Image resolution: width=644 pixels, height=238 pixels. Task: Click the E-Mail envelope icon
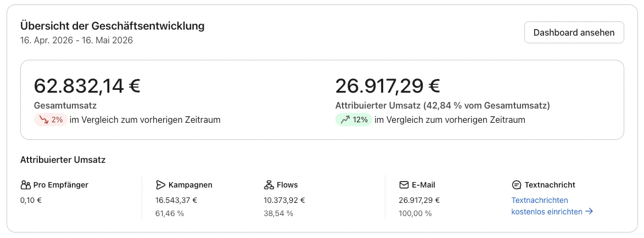point(404,185)
